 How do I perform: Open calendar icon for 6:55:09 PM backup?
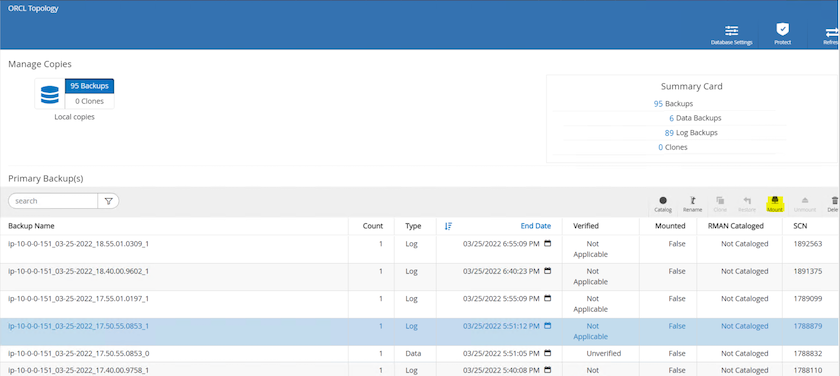548,243
